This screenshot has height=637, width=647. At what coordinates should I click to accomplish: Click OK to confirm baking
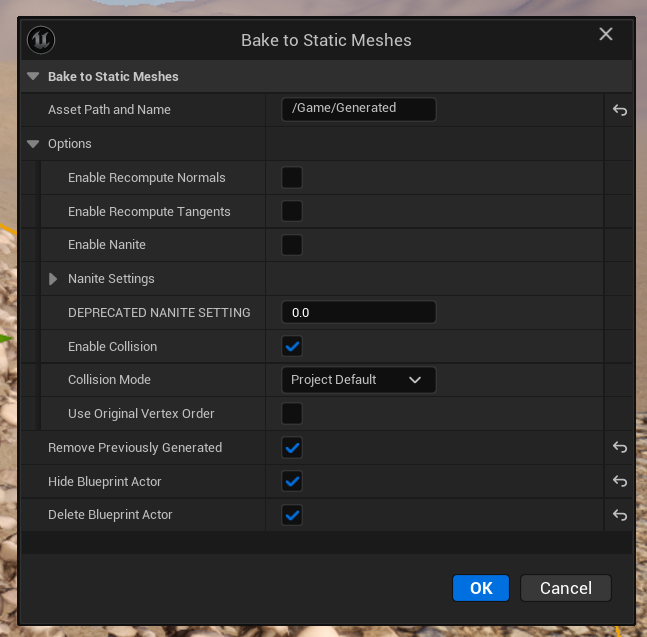point(481,588)
